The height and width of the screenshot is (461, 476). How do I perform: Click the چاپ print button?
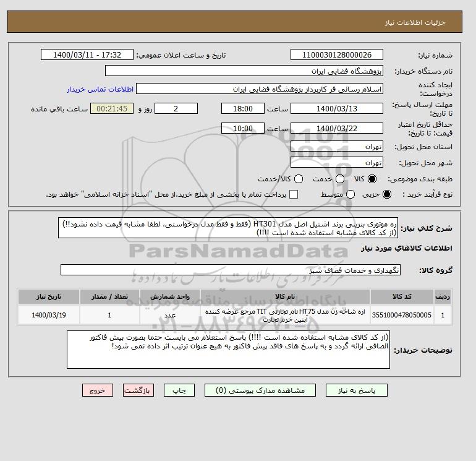pos(179,390)
